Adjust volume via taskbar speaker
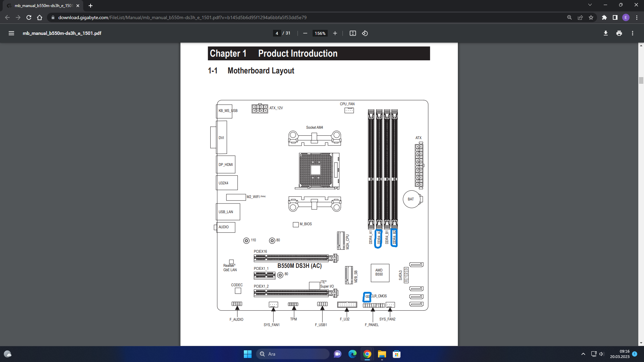The image size is (644, 362). 603,354
